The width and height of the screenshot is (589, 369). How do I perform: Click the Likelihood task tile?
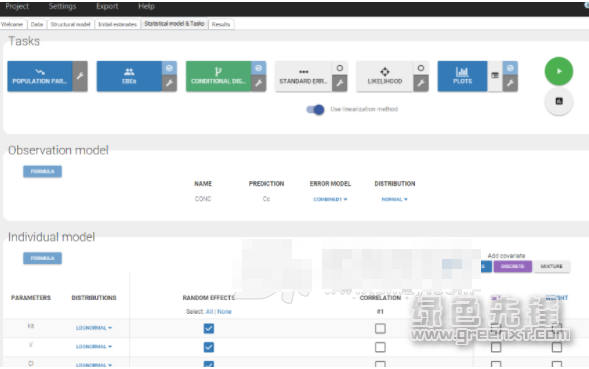click(x=385, y=76)
